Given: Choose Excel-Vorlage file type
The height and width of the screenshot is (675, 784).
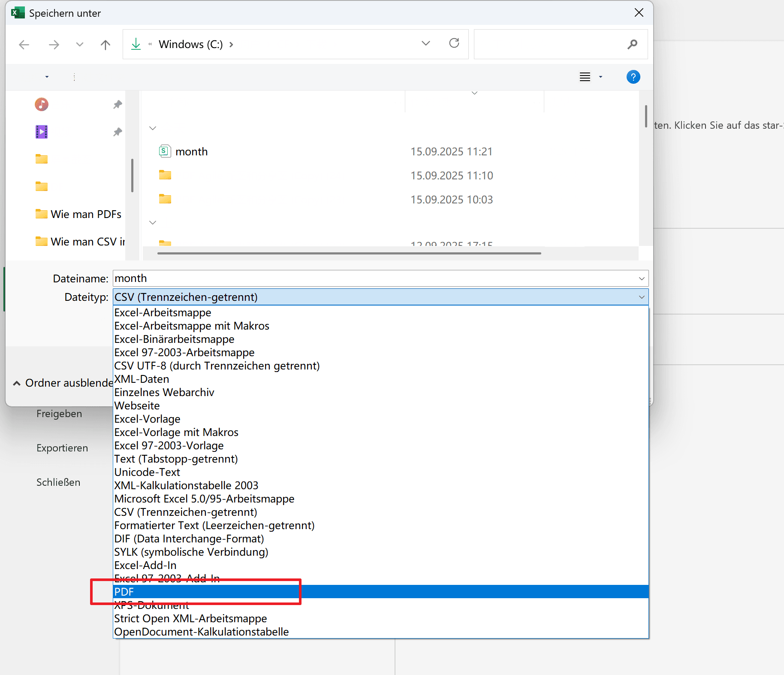Looking at the screenshot, I should click(380, 419).
